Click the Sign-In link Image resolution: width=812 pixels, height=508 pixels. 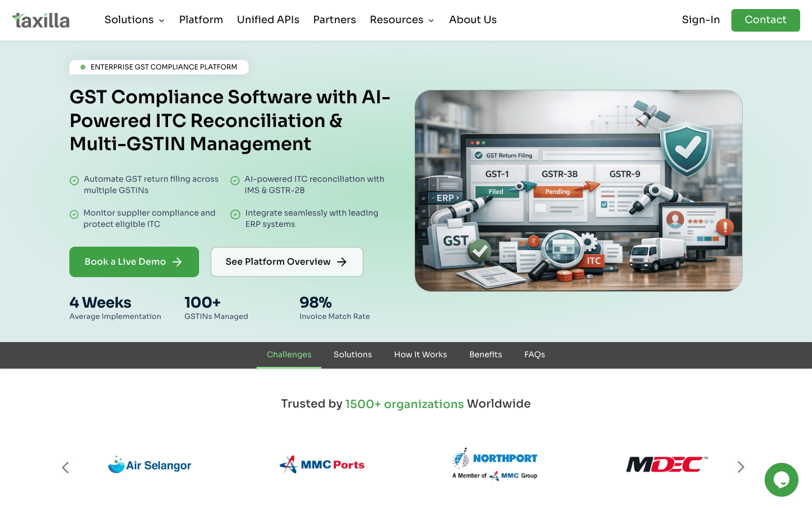coord(701,20)
